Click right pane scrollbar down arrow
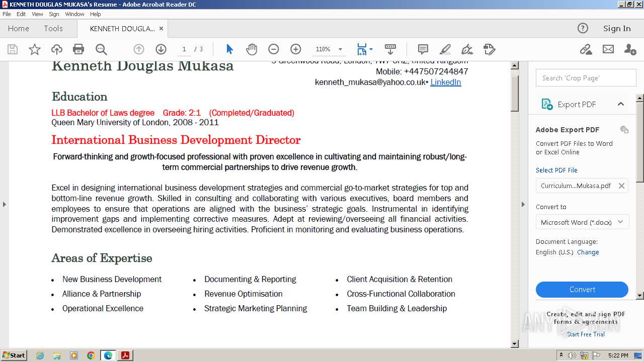The height and width of the screenshot is (362, 644). coord(640,296)
